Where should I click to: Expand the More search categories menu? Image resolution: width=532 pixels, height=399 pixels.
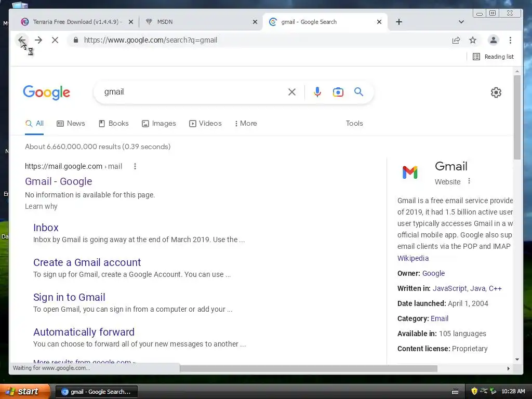point(246,124)
